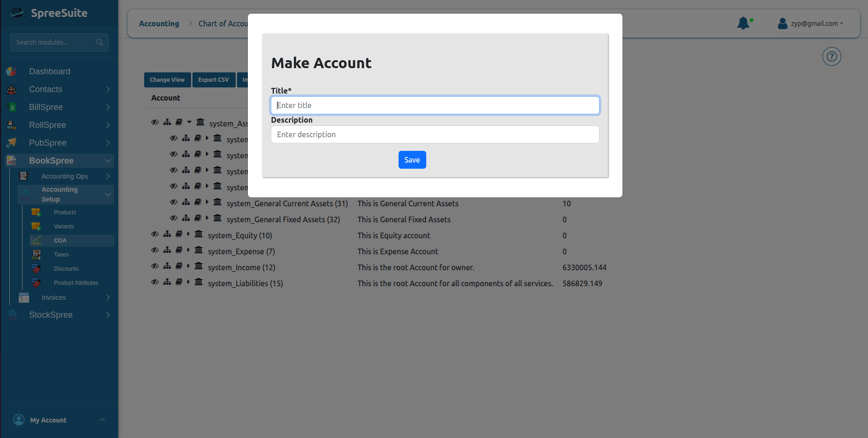Image resolution: width=868 pixels, height=438 pixels.
Task: Click the search magnifier icon
Action: [100, 42]
